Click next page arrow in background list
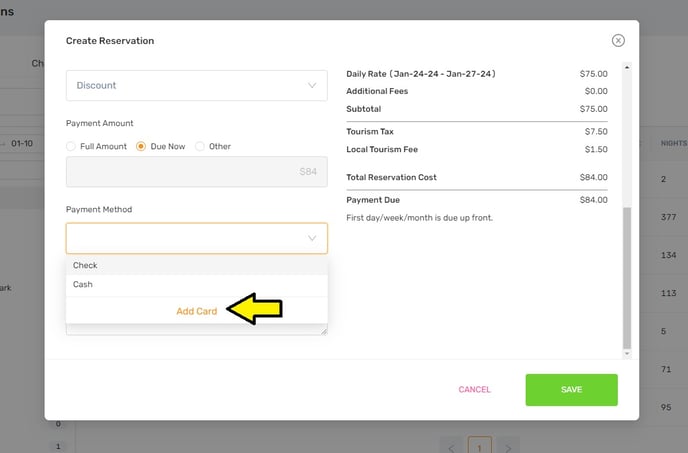Viewport: 688px width, 453px height. pos(508,447)
